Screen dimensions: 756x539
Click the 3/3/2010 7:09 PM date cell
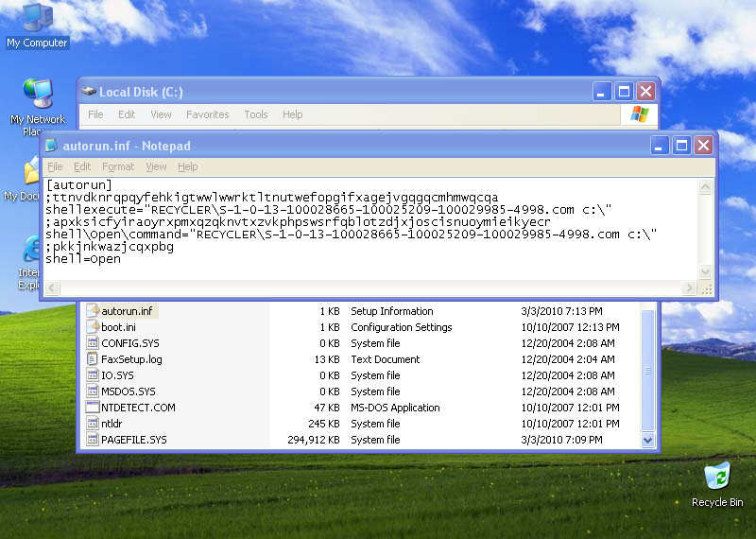click(x=561, y=440)
